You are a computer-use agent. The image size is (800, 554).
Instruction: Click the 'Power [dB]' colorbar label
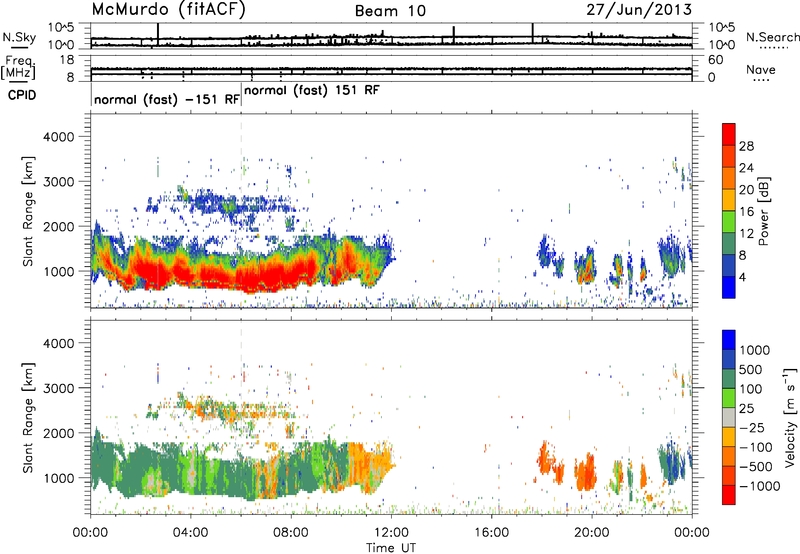click(x=763, y=211)
